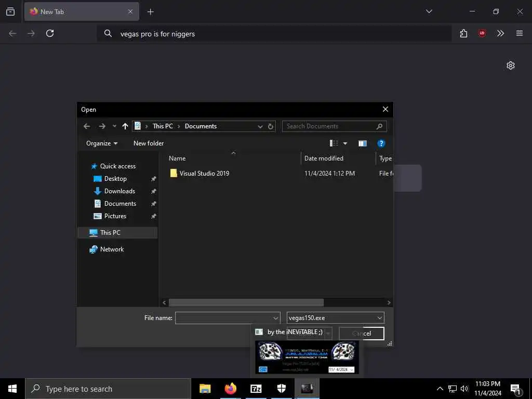
Task: Click the Type here to search box
Action: [x=108, y=389]
